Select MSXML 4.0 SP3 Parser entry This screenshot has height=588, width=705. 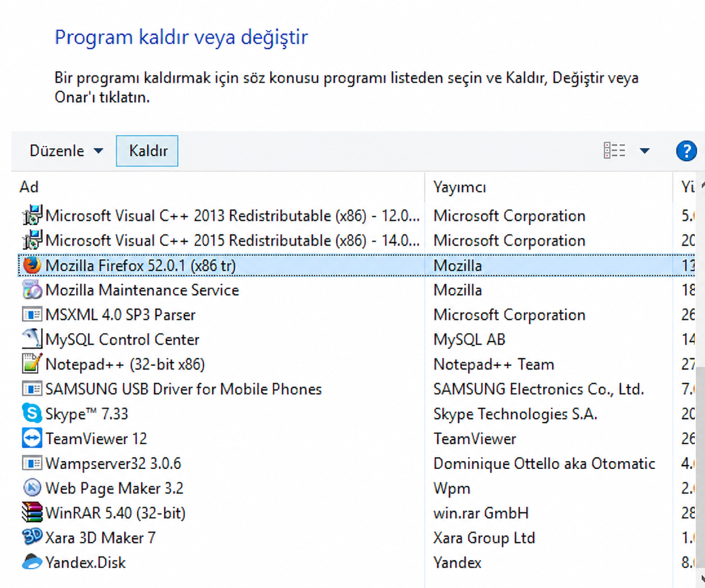click(x=356, y=315)
